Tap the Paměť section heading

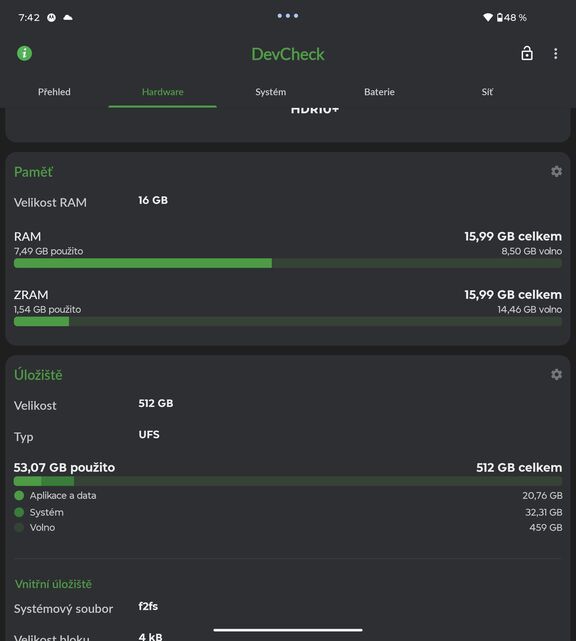coord(34,172)
